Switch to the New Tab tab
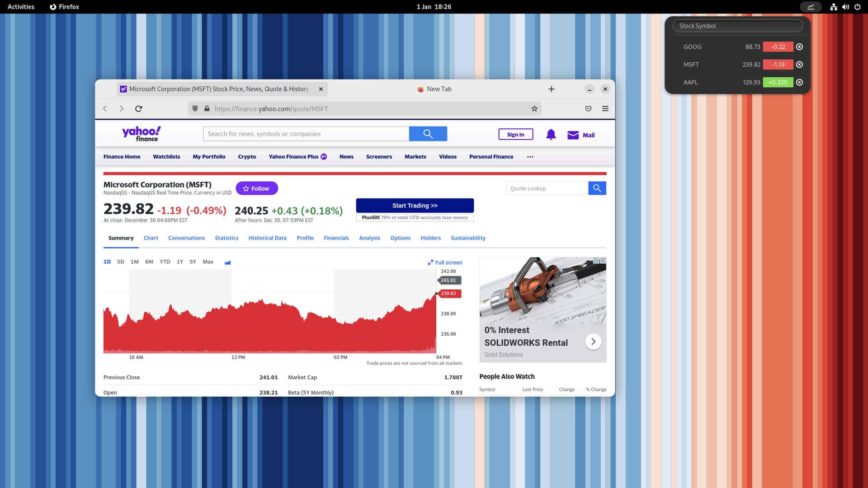 click(x=434, y=89)
